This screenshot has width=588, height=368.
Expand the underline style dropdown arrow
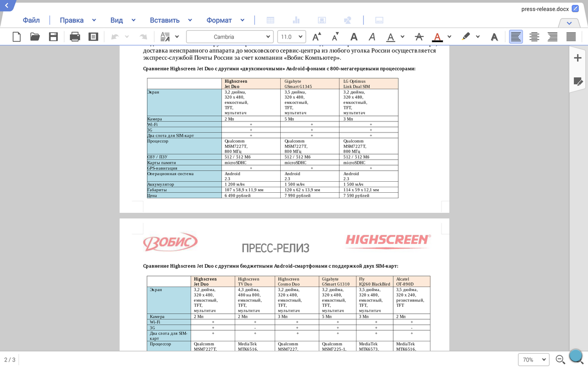point(402,37)
